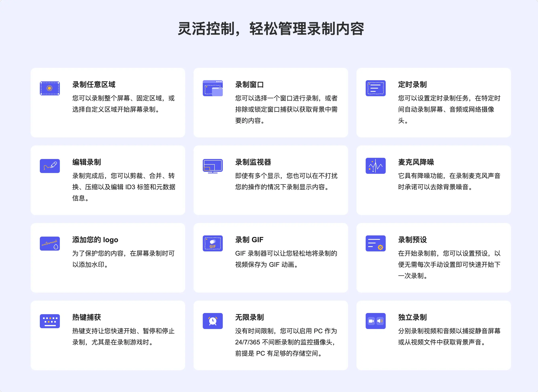Click the 添加您的 logo heading
The height and width of the screenshot is (392, 538).
[x=95, y=240]
